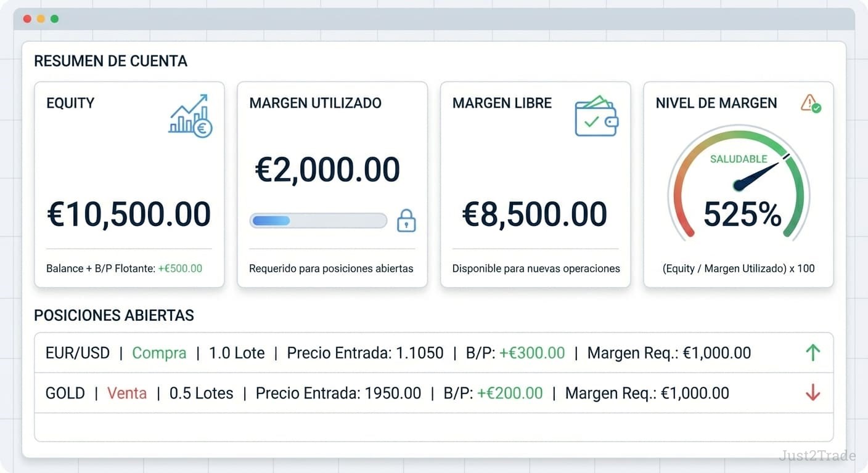Viewport: 868px width, 473px height.
Task: Click the green maximize window dot
Action: coord(54,19)
